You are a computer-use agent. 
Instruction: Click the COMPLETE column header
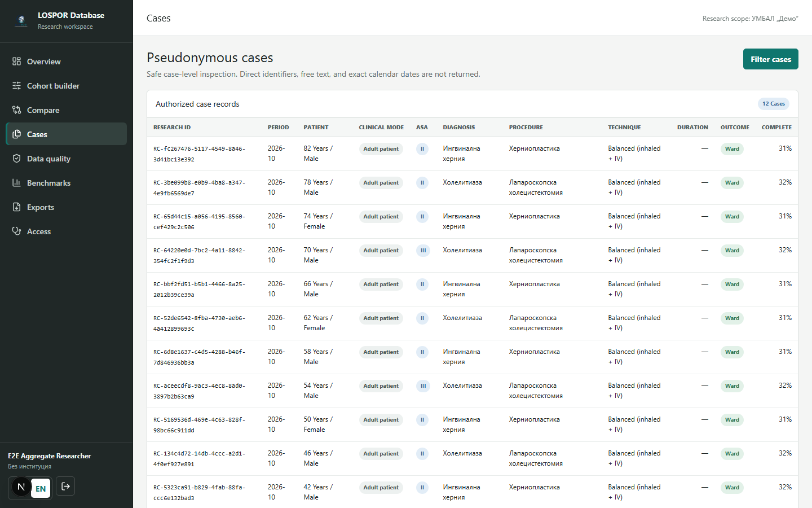tap(776, 128)
